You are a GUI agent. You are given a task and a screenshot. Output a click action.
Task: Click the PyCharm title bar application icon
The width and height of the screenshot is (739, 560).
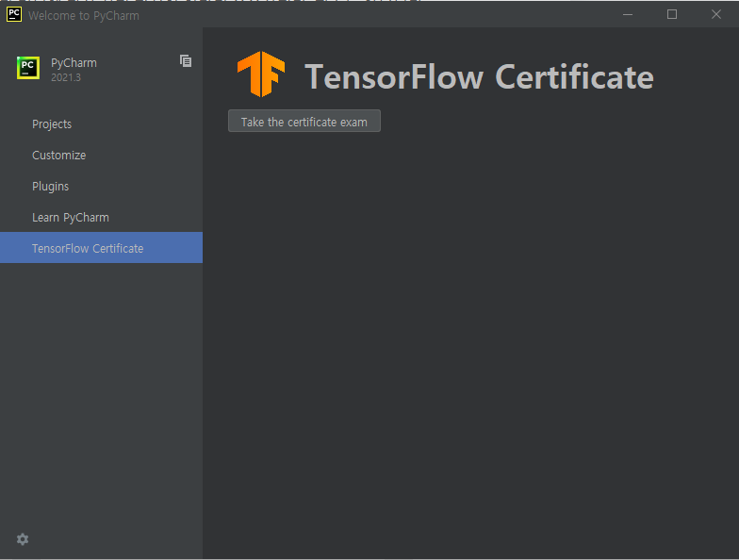(14, 14)
